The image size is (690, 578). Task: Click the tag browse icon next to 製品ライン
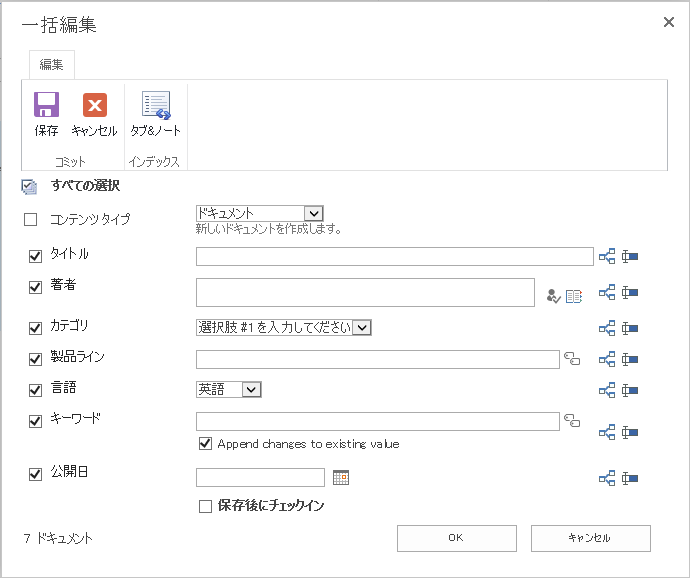point(572,358)
